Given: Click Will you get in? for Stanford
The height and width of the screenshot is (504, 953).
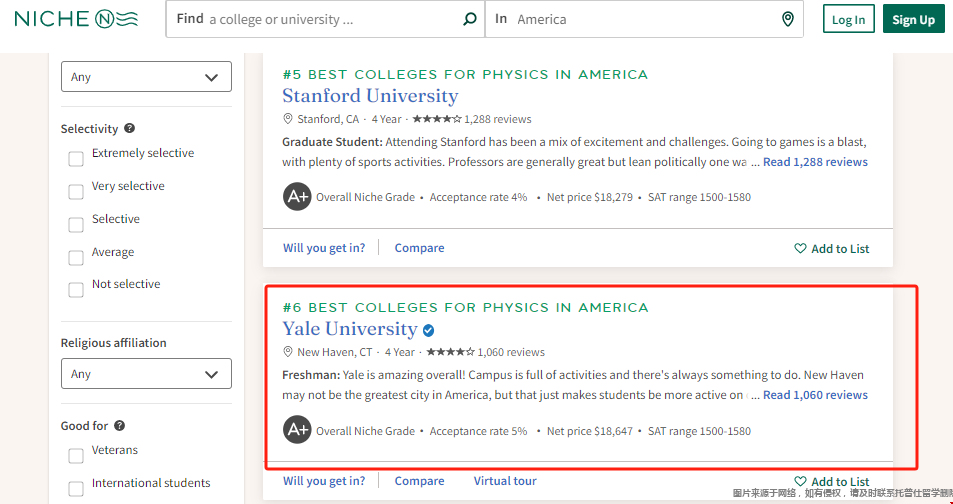Looking at the screenshot, I should tap(324, 248).
